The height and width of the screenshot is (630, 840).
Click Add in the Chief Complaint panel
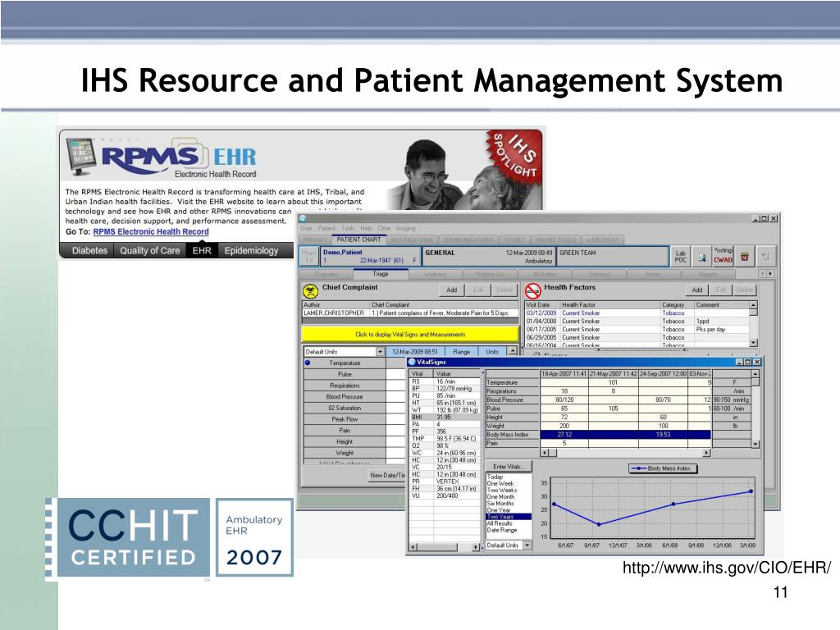[x=452, y=290]
